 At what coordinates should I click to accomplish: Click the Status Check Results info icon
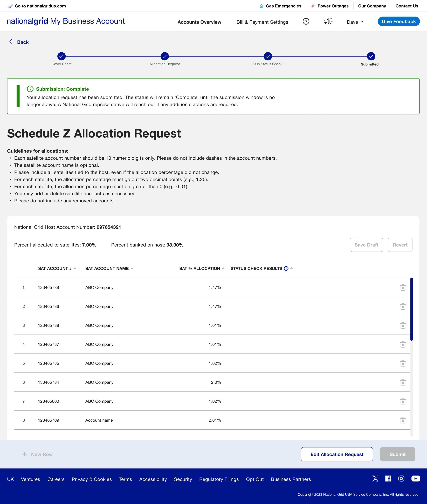tap(286, 268)
